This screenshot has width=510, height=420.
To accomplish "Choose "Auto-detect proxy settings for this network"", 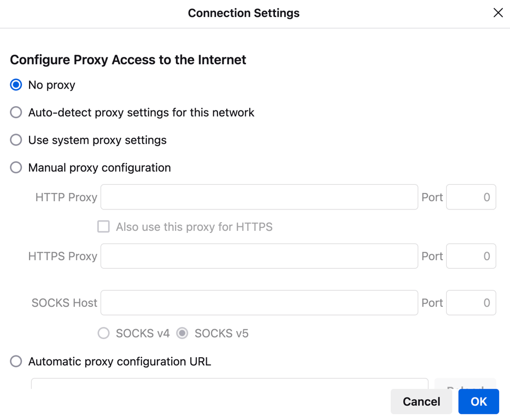I will [x=16, y=112].
